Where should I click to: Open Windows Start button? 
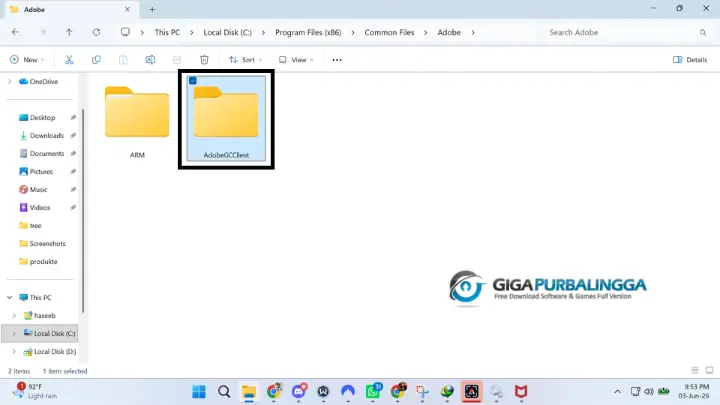point(199,392)
